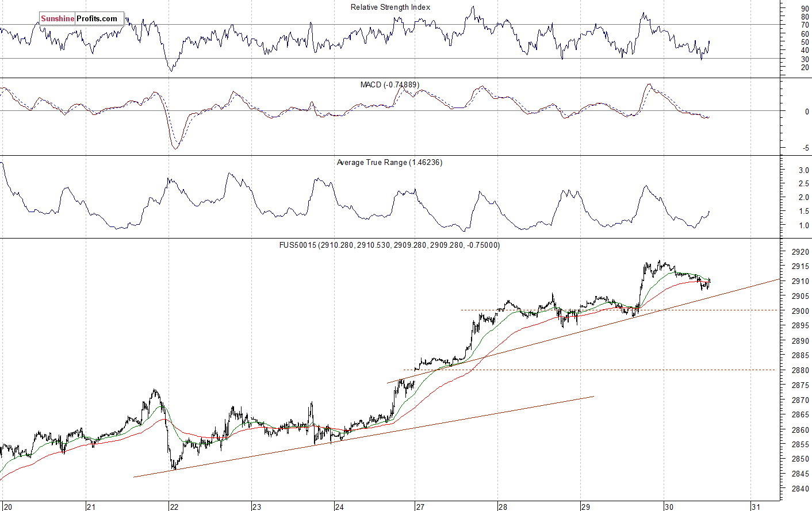The width and height of the screenshot is (812, 511).
Task: Click the 2865 price axis label
Action: pyautogui.click(x=800, y=415)
